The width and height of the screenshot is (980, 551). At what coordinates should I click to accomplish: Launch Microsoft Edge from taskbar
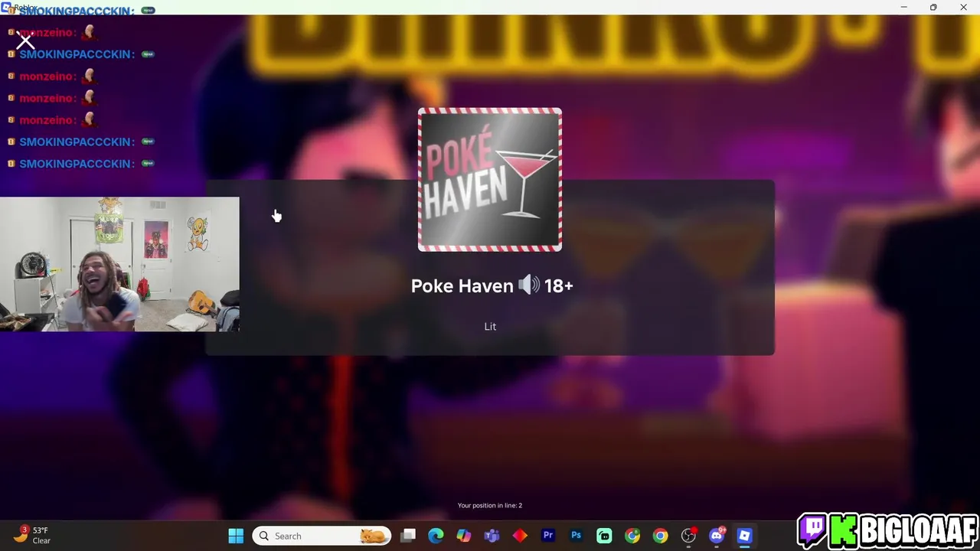tap(436, 536)
